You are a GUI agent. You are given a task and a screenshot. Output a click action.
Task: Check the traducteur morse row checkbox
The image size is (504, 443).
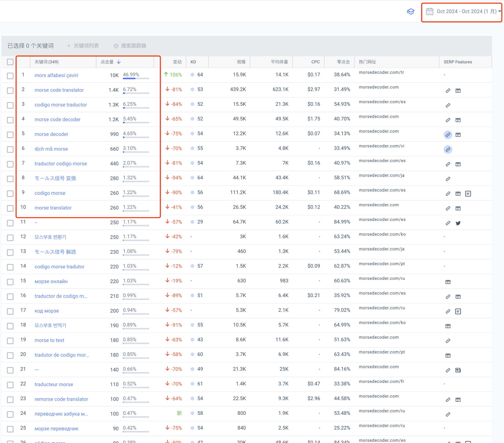(x=10, y=385)
